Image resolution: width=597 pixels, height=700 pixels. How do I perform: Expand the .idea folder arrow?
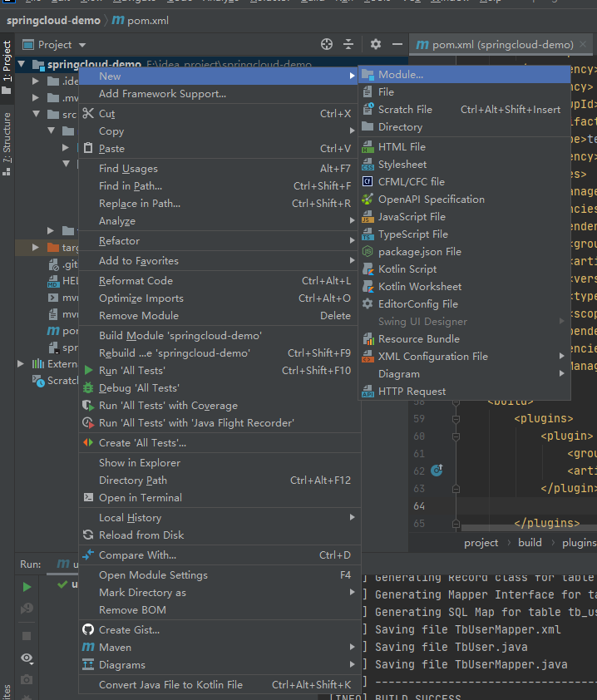point(36,81)
